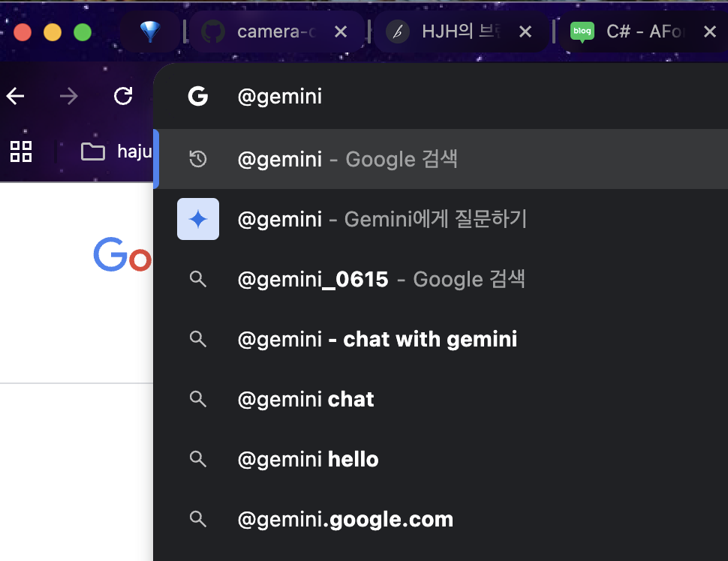
Task: Select Gemini에게 질문하기 suggestion
Action: 441,219
